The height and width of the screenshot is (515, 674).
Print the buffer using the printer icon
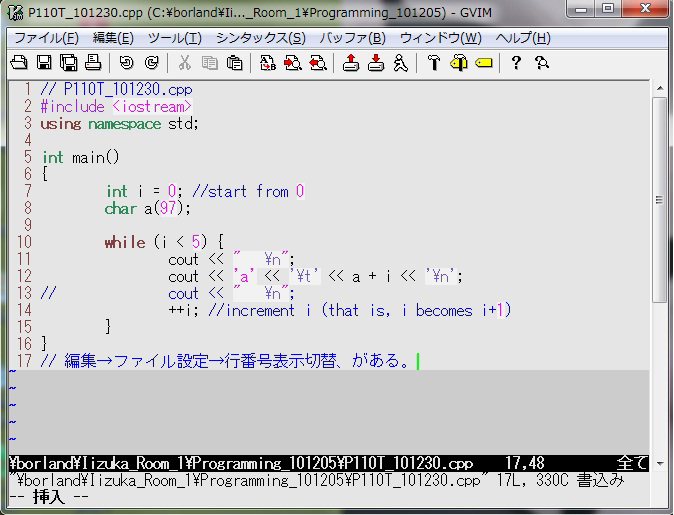click(x=93, y=63)
